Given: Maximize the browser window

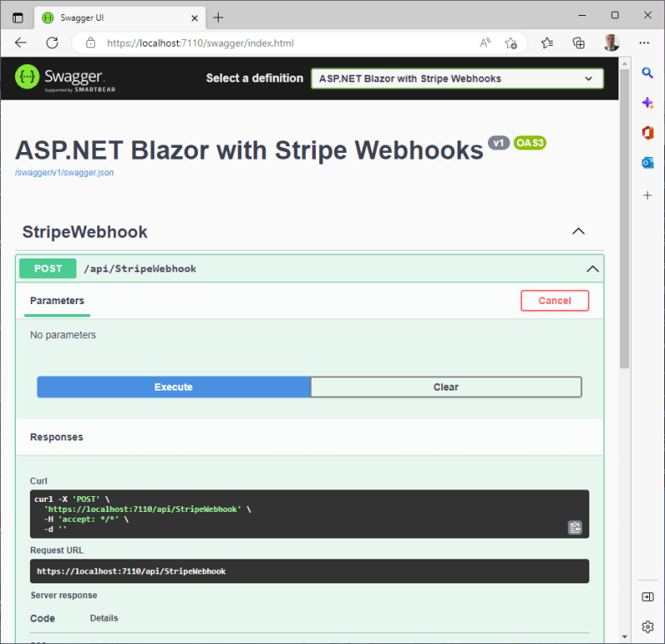Looking at the screenshot, I should pos(614,15).
